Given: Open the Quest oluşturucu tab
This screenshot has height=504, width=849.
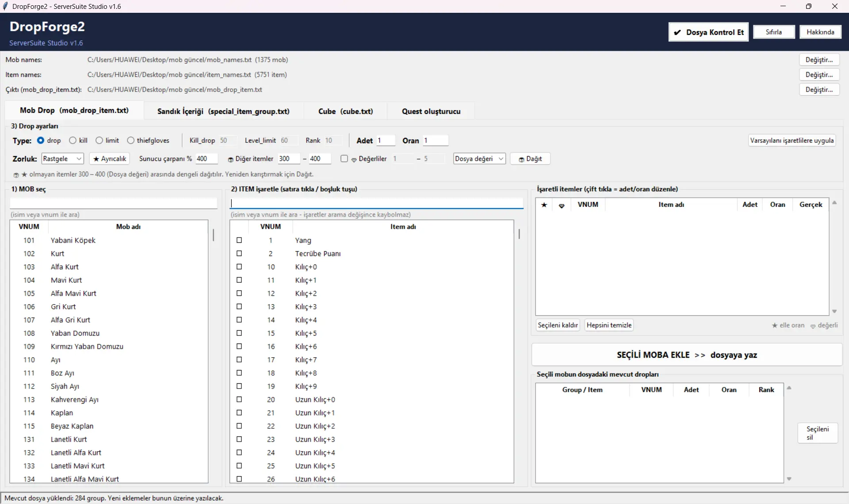Looking at the screenshot, I should 431,111.
